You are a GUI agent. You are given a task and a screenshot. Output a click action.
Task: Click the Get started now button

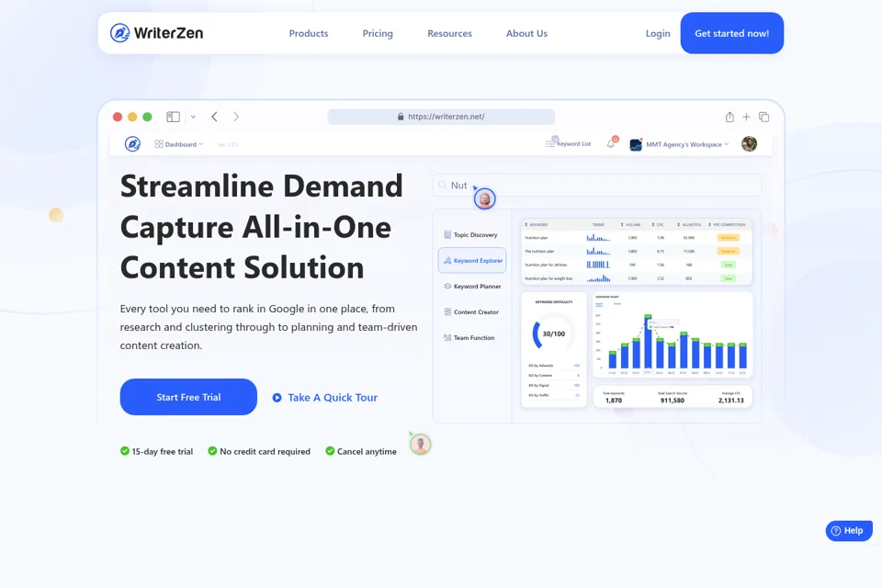(732, 33)
